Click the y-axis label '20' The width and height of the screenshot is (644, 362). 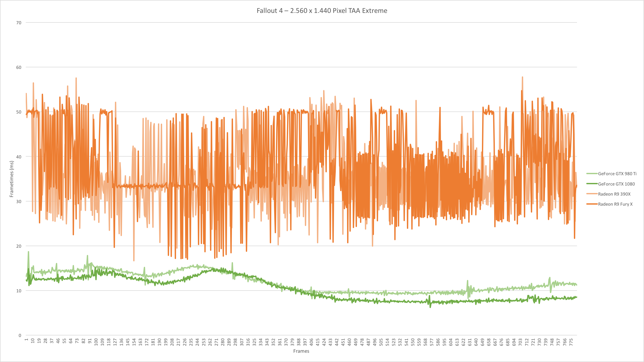click(x=19, y=246)
